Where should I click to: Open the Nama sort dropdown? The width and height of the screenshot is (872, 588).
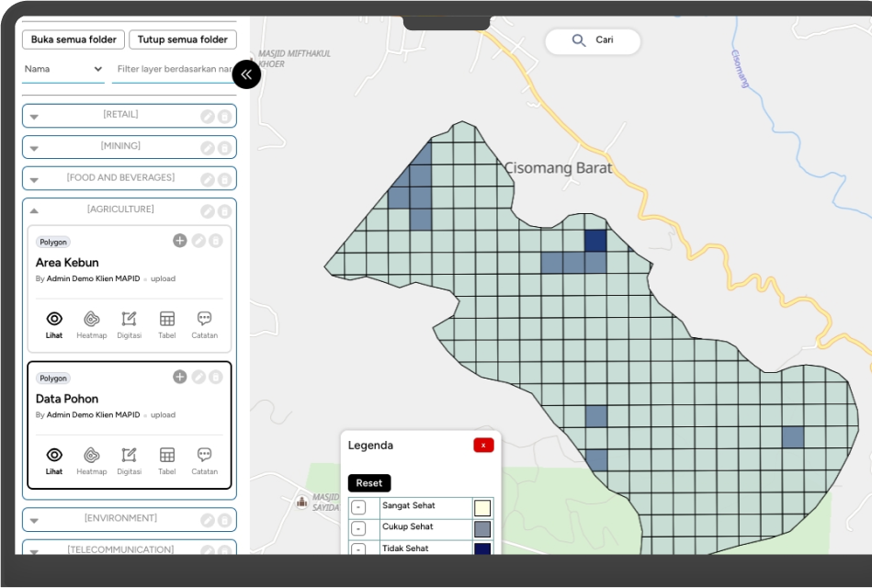[x=62, y=69]
